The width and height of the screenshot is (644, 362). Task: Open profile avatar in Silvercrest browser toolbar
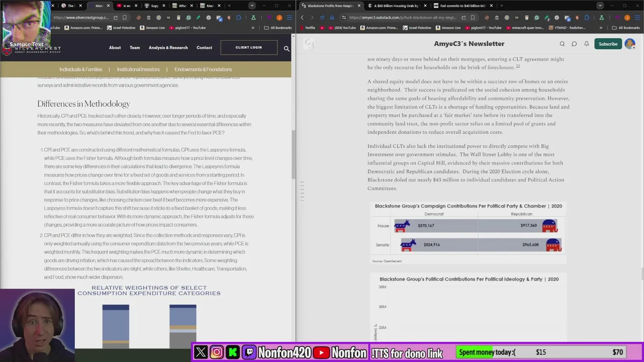point(279,18)
